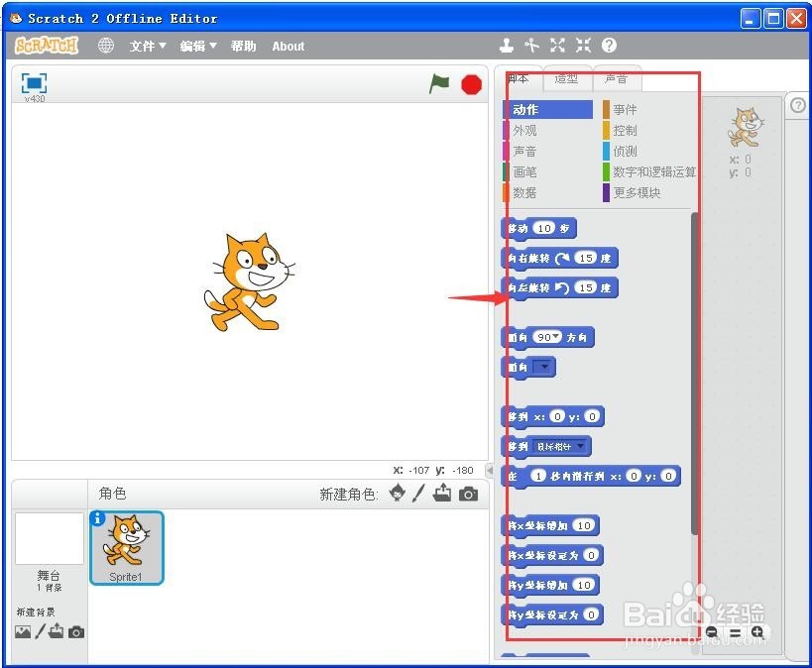Open the help tips side panel

(x=798, y=105)
